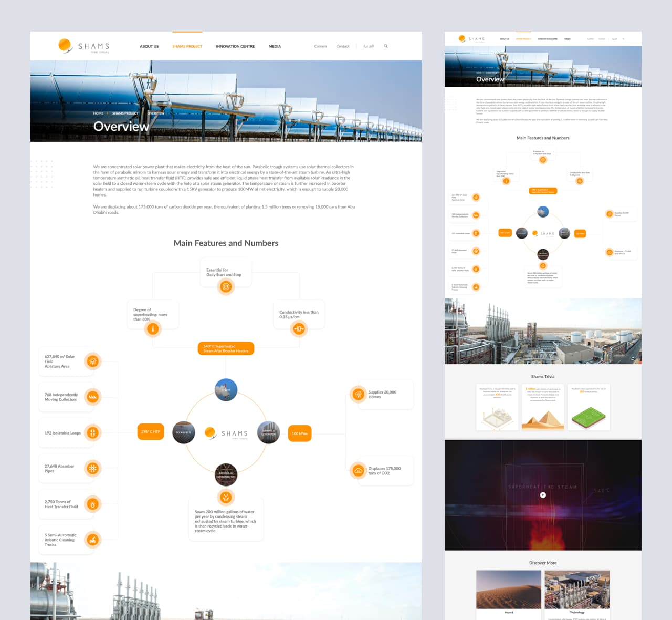Go to Careers in the large page header
The height and width of the screenshot is (620, 672).
320,46
